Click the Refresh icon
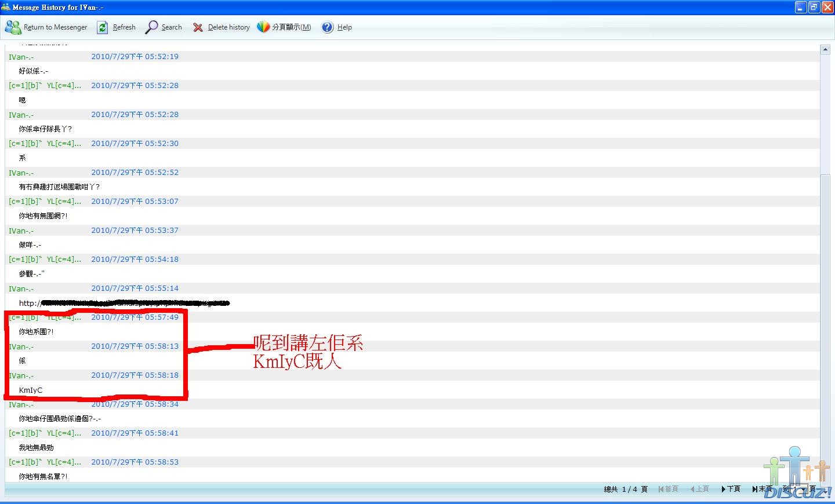Image resolution: width=835 pixels, height=504 pixels. click(x=102, y=27)
